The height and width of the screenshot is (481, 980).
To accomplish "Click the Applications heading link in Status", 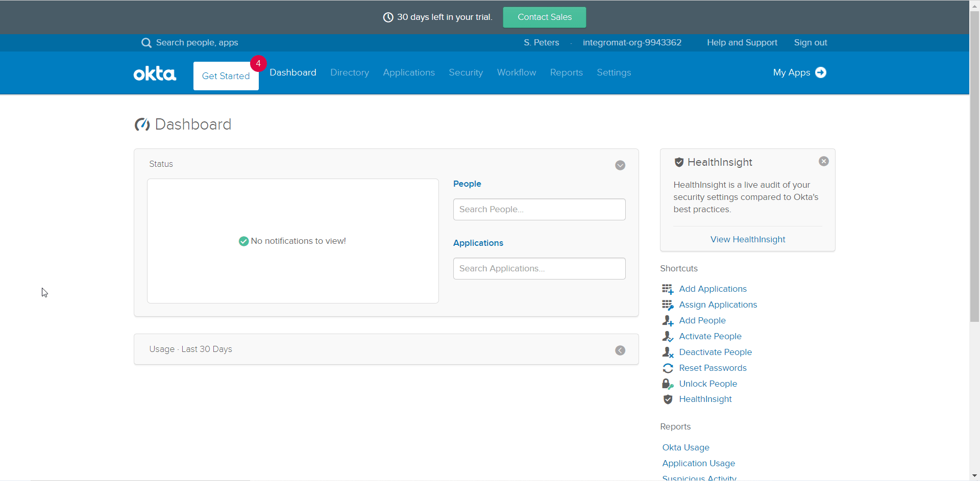I will click(478, 243).
